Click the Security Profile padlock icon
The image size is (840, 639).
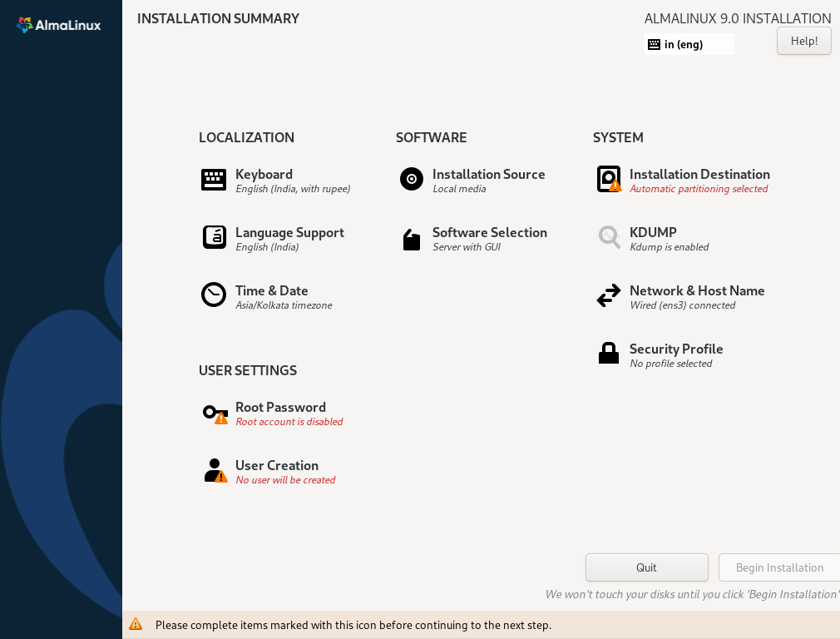pos(609,353)
